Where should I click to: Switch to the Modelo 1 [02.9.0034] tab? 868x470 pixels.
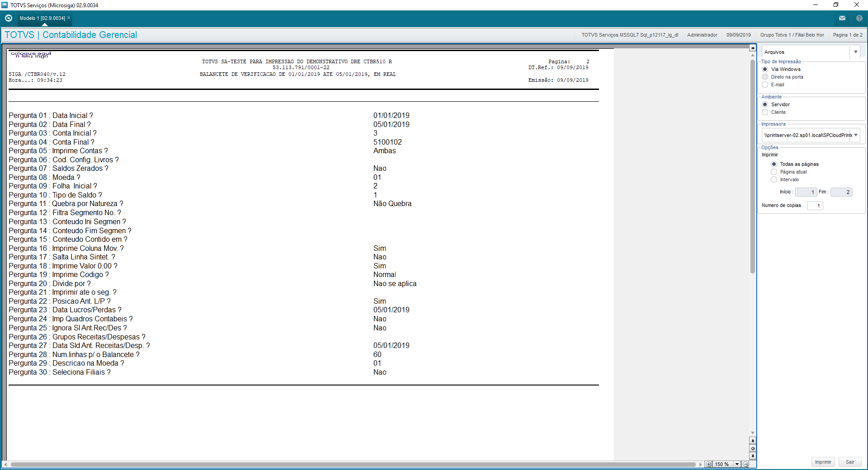click(x=42, y=18)
